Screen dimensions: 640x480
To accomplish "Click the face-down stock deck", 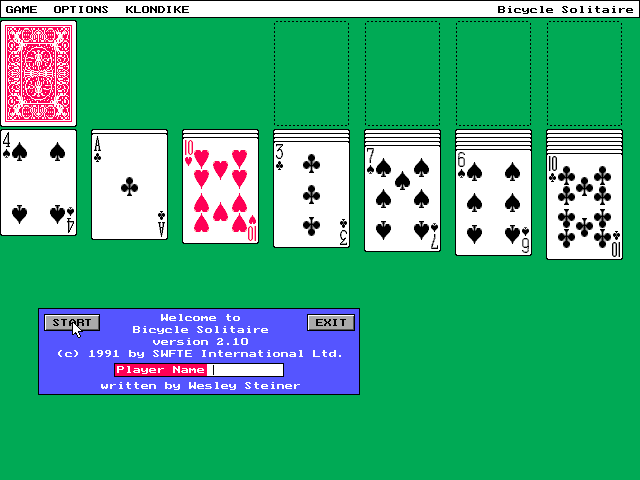I will point(39,73).
